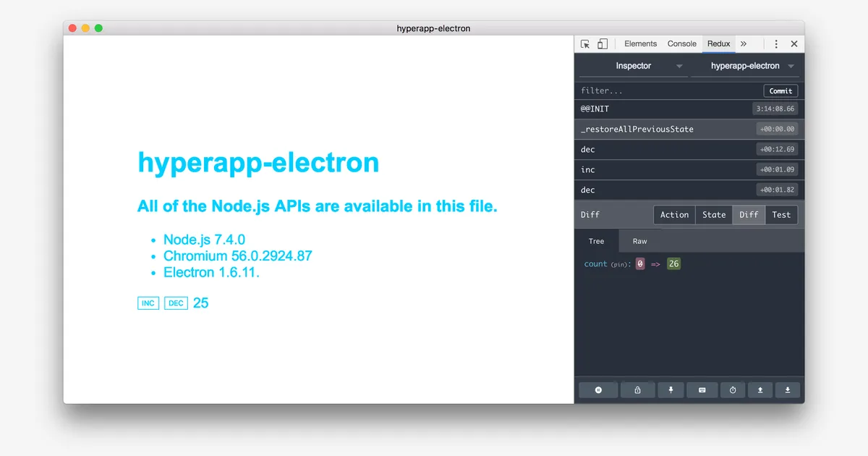
Task: Open DevTools three-dot options menu
Action: click(776, 44)
